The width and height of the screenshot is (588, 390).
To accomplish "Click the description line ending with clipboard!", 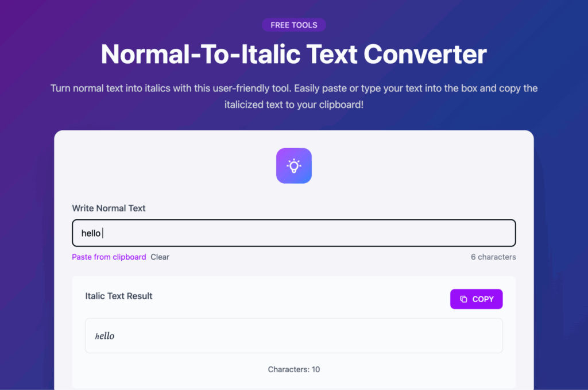I will [293, 105].
